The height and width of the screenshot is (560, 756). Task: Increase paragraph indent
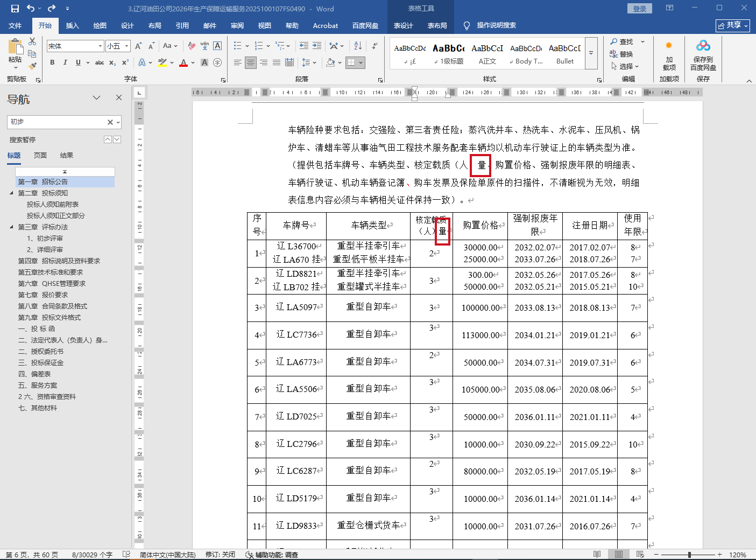(317, 46)
